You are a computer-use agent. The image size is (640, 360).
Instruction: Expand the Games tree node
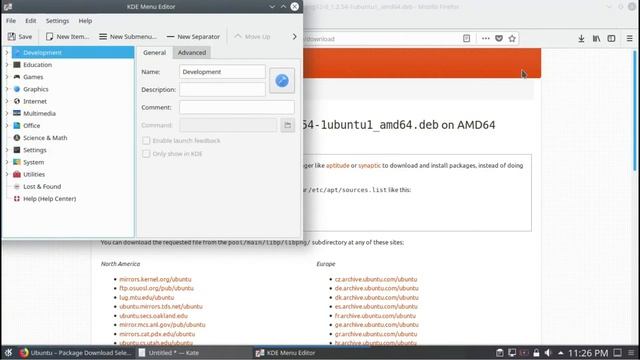point(7,77)
